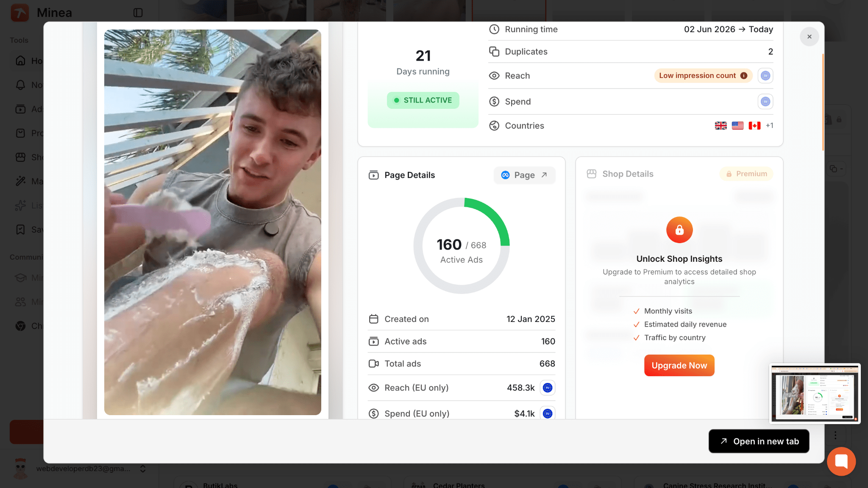Click the Spend (EU only) value $4.1k

[x=524, y=413]
